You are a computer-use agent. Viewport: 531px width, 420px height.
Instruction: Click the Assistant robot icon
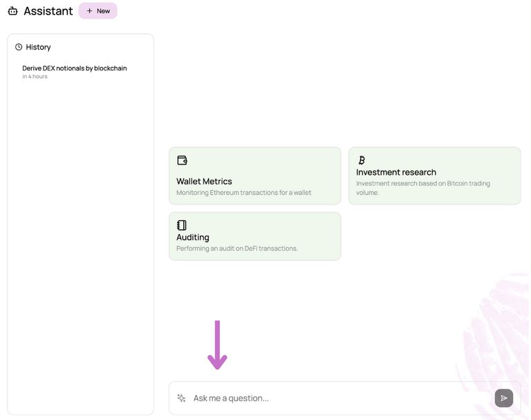pyautogui.click(x=12, y=11)
